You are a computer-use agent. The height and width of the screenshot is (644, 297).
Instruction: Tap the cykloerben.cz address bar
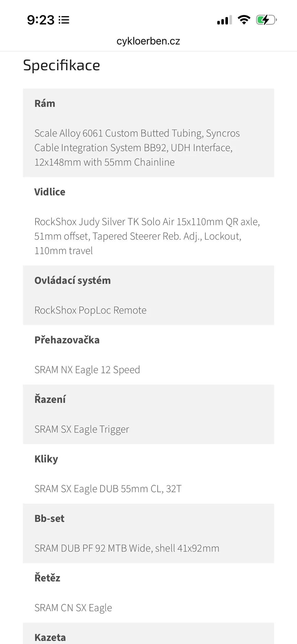point(148,41)
